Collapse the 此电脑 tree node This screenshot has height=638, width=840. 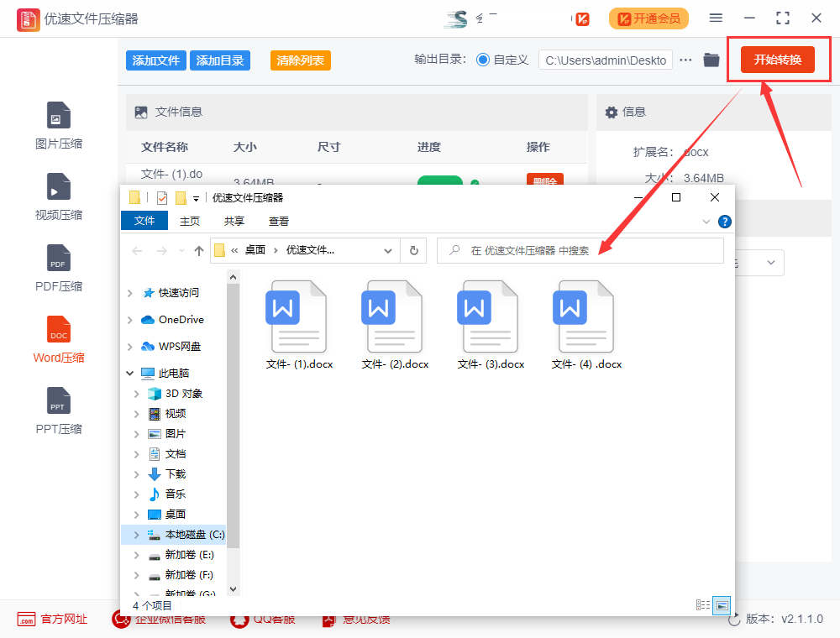[129, 373]
